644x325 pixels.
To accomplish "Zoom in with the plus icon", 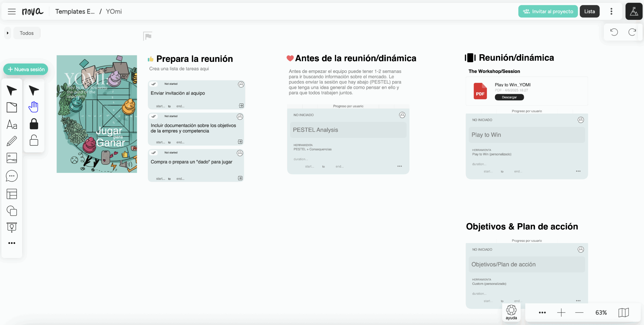I will click(x=561, y=313).
